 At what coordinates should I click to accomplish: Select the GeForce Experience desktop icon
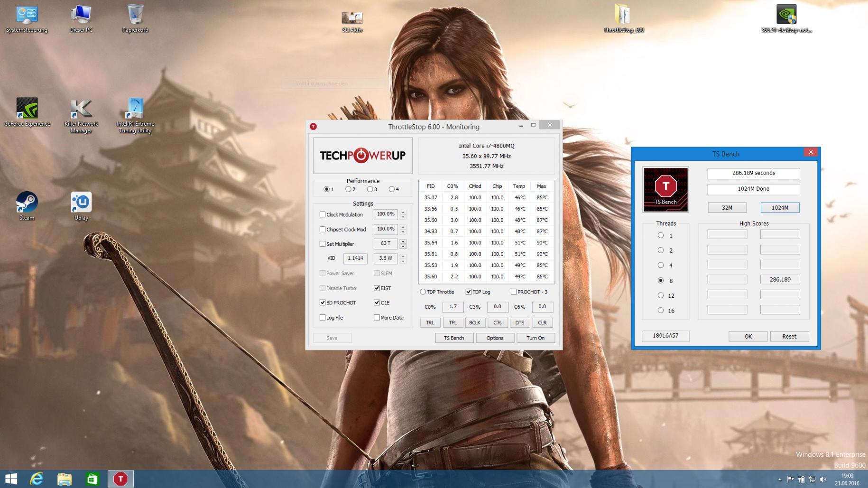27,112
